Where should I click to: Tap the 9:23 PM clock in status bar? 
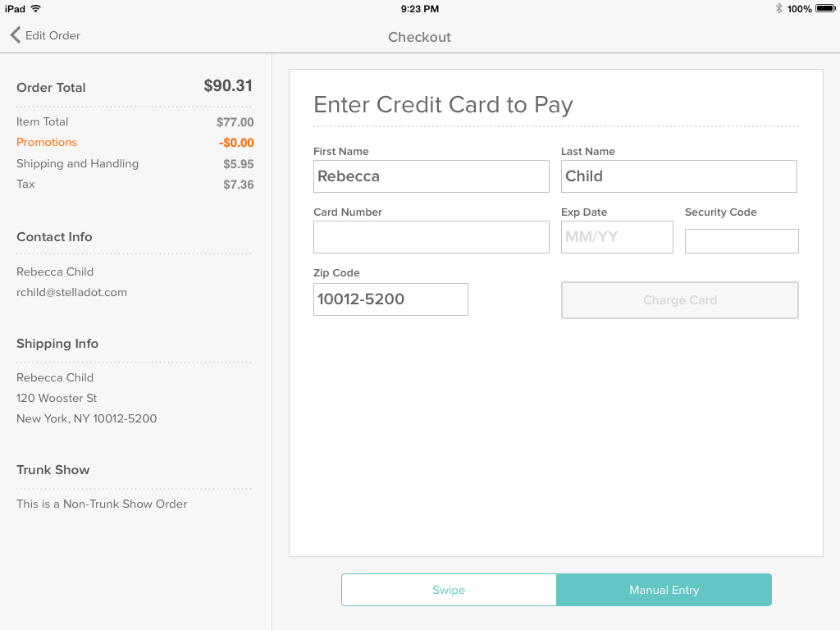419,9
